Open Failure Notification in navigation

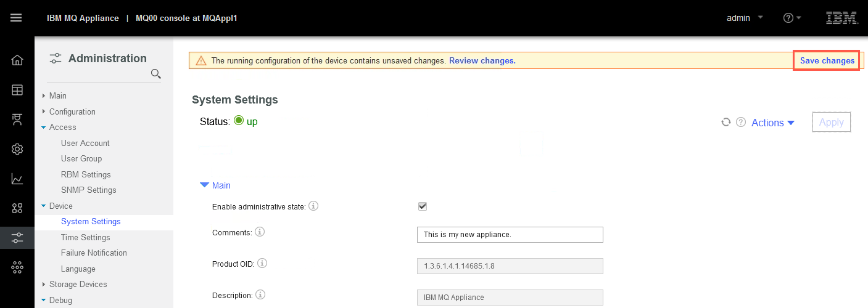[94, 253]
